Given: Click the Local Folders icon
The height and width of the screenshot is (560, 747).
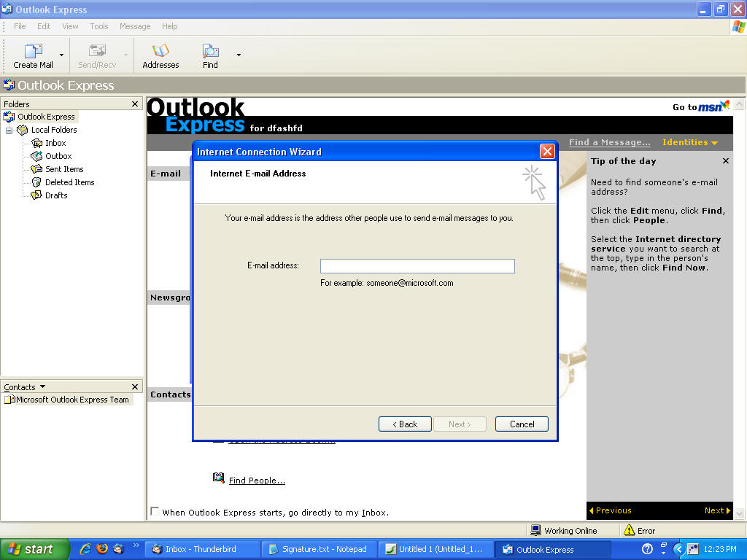Looking at the screenshot, I should point(23,130).
